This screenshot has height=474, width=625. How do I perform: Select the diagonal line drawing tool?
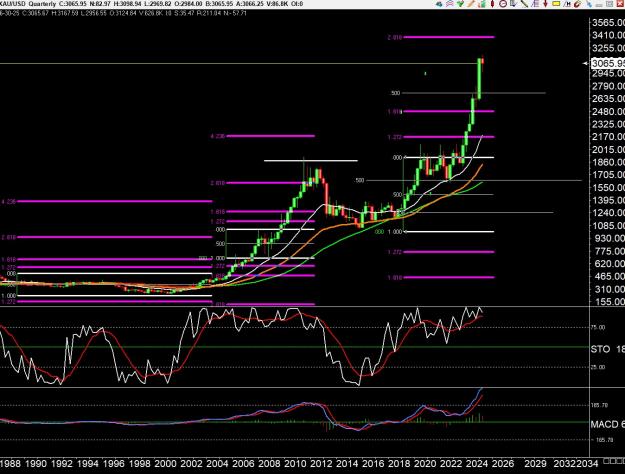tap(524, 4)
